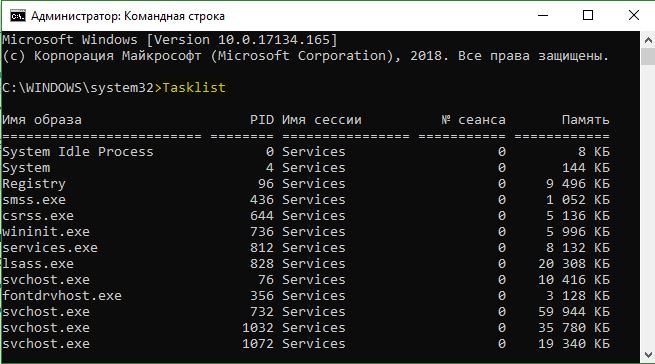Click 'Services' in the wininit.exe row

314,232
